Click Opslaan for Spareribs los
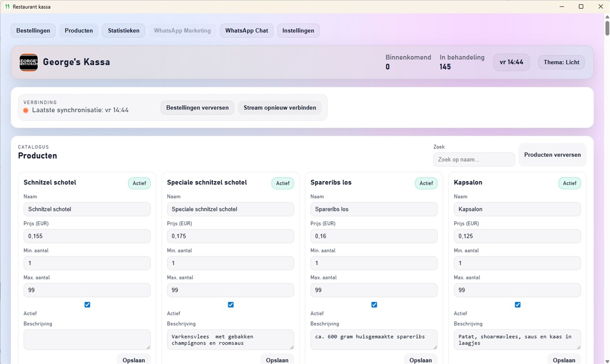The width and height of the screenshot is (610, 364). tap(420, 360)
